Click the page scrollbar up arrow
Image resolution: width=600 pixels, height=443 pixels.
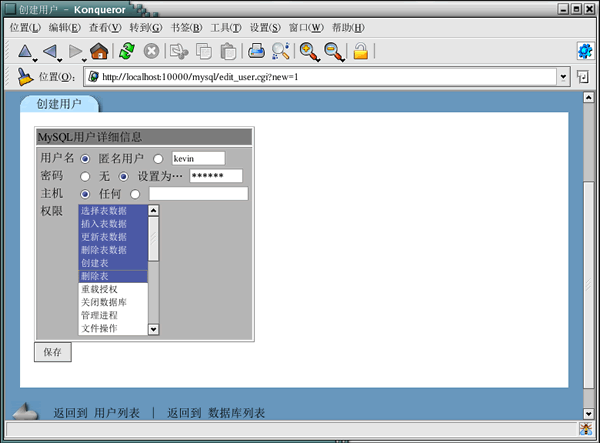coord(589,98)
